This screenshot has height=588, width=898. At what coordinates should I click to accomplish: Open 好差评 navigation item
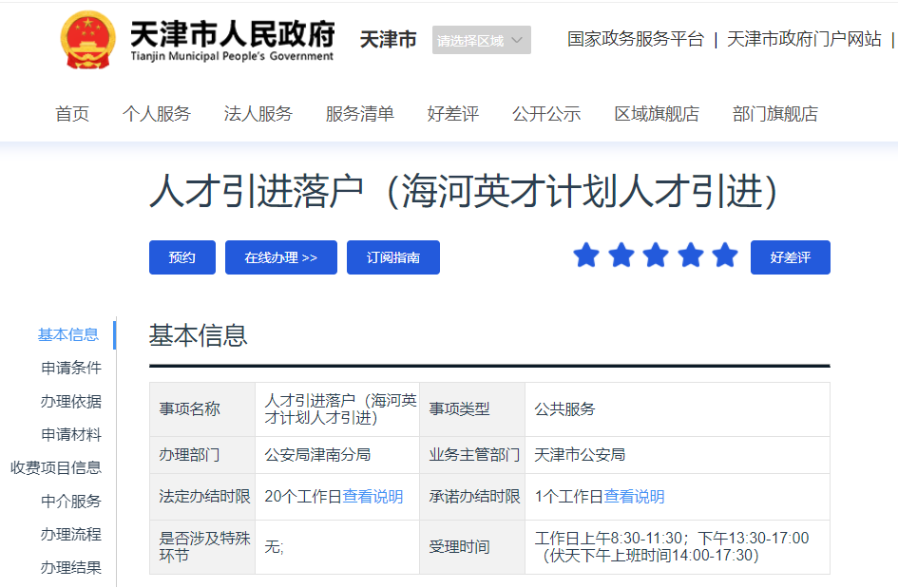[x=453, y=114]
